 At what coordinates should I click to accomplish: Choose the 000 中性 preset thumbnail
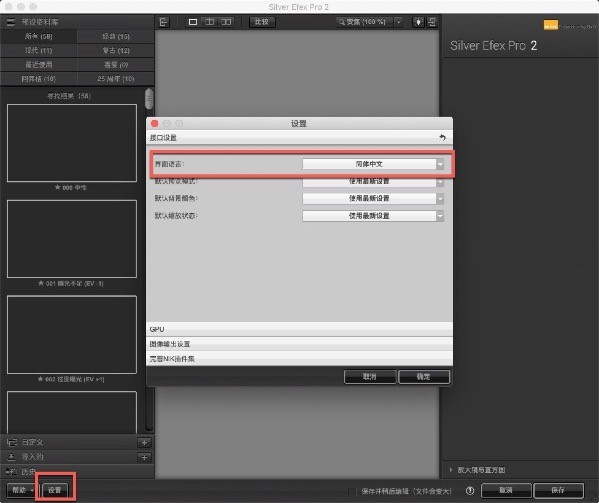[72, 143]
